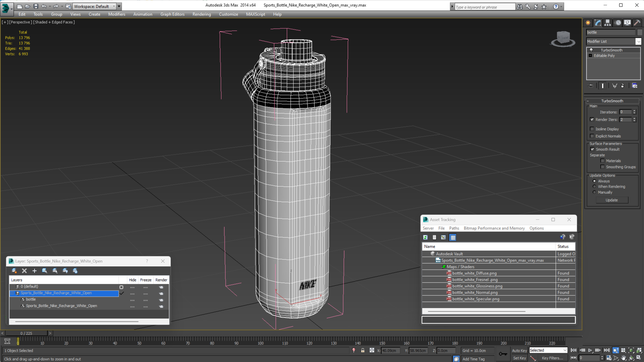
Task: Click Show End Result toggle icon
Action: coord(602,86)
